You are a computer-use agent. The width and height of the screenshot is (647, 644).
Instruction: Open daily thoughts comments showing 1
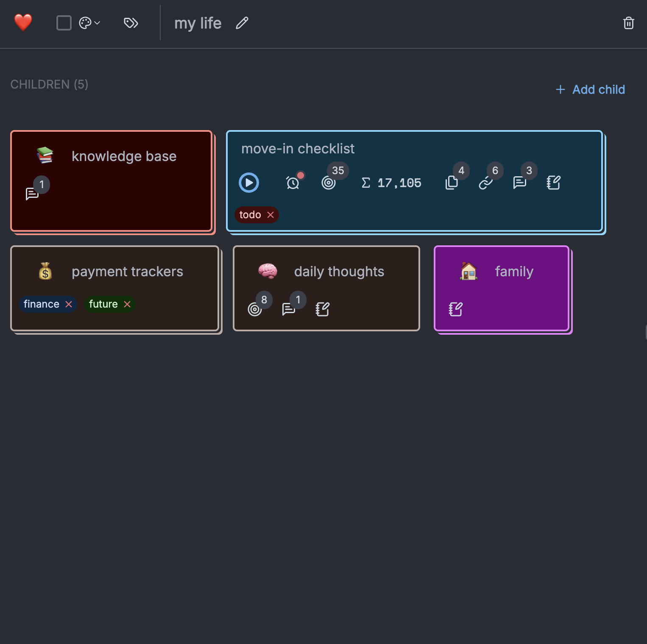point(289,309)
